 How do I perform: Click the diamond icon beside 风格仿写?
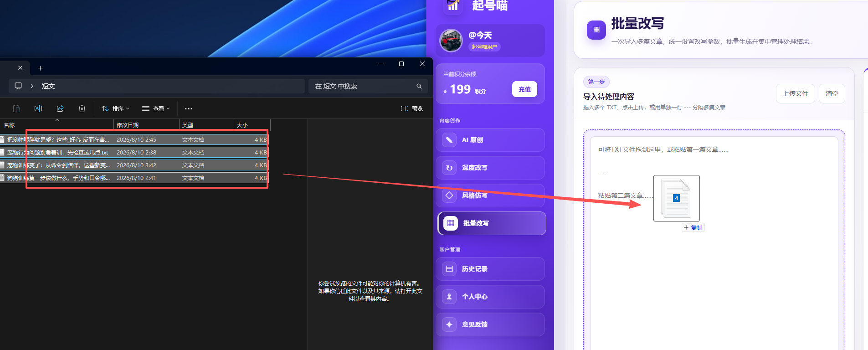click(x=449, y=196)
